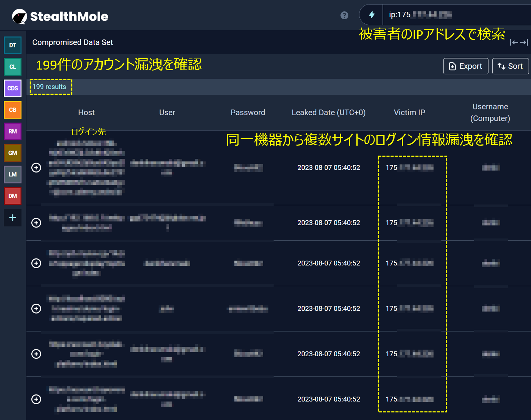Image resolution: width=531 pixels, height=420 pixels.
Task: Open the LM module in sidebar
Action: (x=13, y=174)
